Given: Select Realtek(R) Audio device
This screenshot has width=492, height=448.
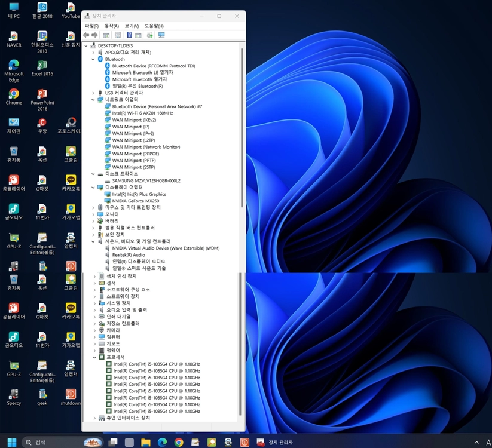Looking at the screenshot, I should point(129,255).
